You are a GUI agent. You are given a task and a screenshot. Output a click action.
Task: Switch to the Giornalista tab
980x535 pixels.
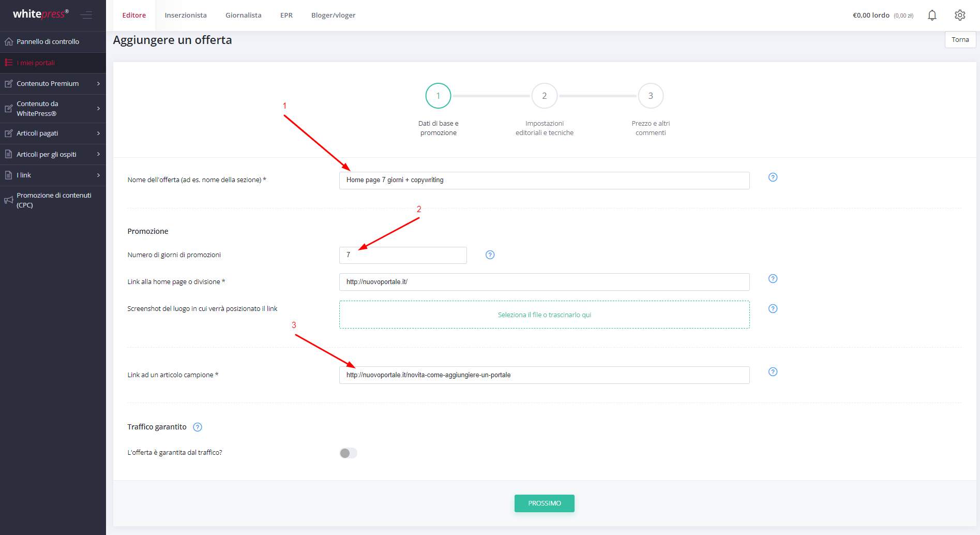[243, 16]
